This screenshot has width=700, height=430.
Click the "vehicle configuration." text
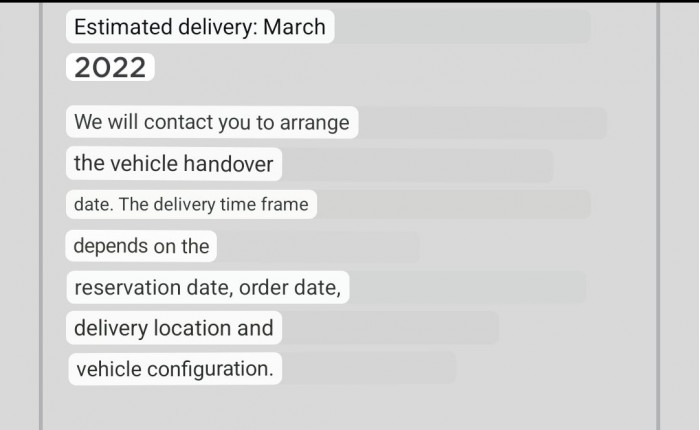(x=174, y=369)
